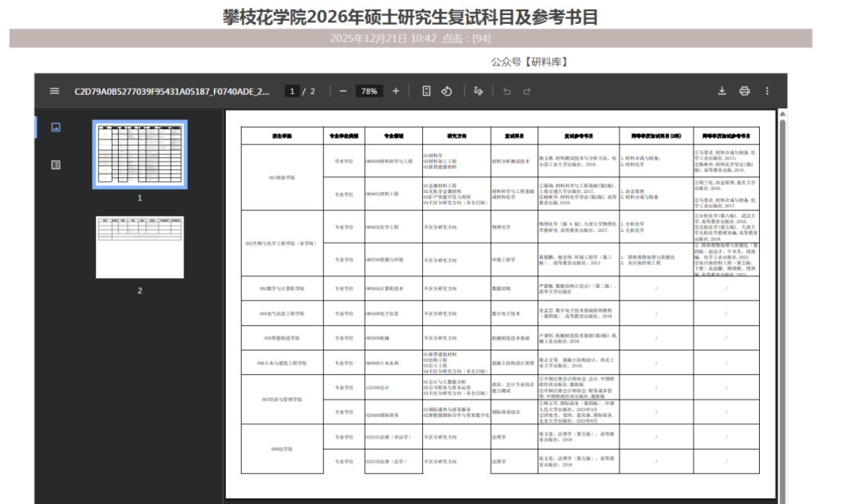The image size is (862, 504).
Task: Click the undo arrow in toolbar
Action: click(506, 91)
